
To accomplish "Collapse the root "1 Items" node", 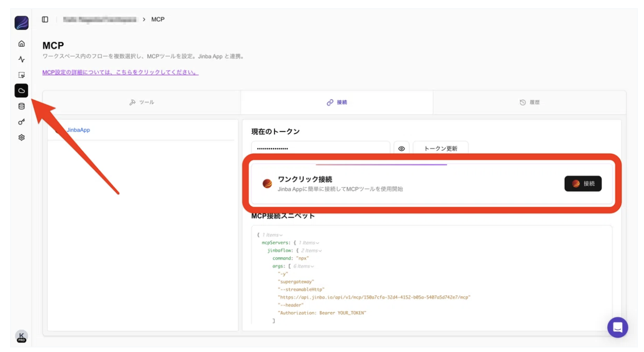I will (272, 235).
